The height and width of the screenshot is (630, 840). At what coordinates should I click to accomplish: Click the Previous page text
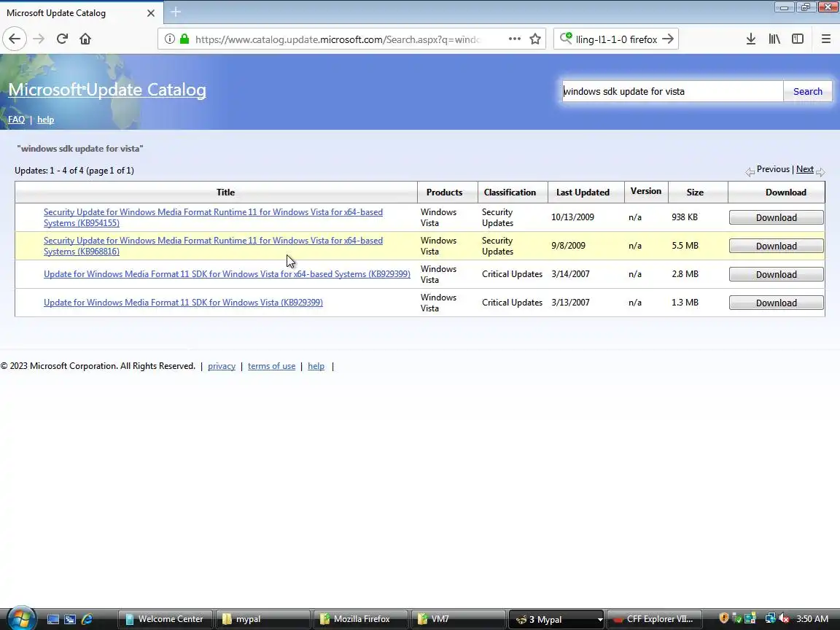pyautogui.click(x=773, y=169)
